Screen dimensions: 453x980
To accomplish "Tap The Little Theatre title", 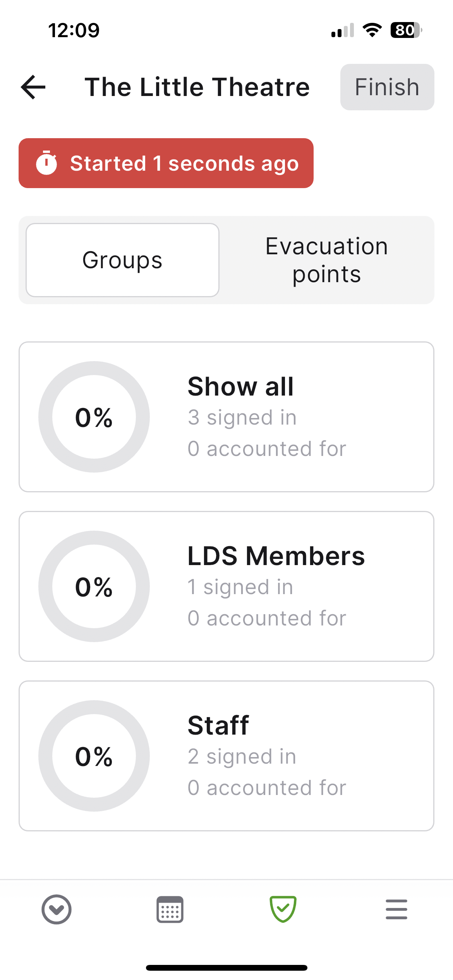I will [x=197, y=87].
